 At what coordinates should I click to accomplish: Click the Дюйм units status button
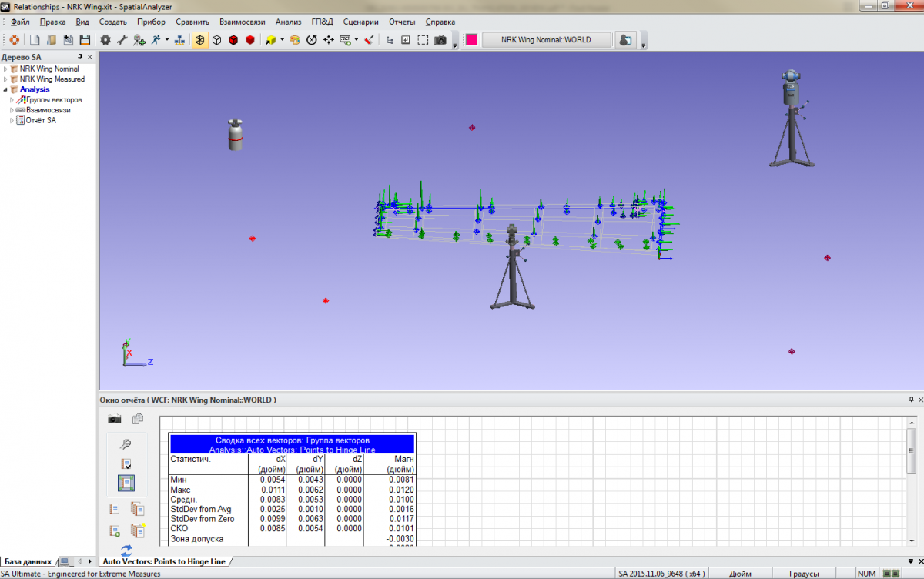[741, 574]
